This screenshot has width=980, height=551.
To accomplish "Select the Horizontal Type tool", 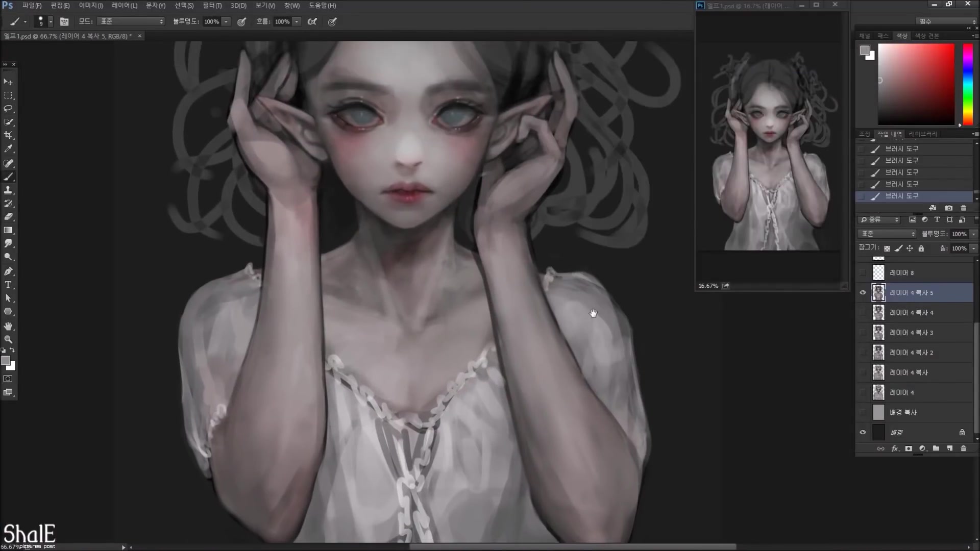I will pos(8,285).
